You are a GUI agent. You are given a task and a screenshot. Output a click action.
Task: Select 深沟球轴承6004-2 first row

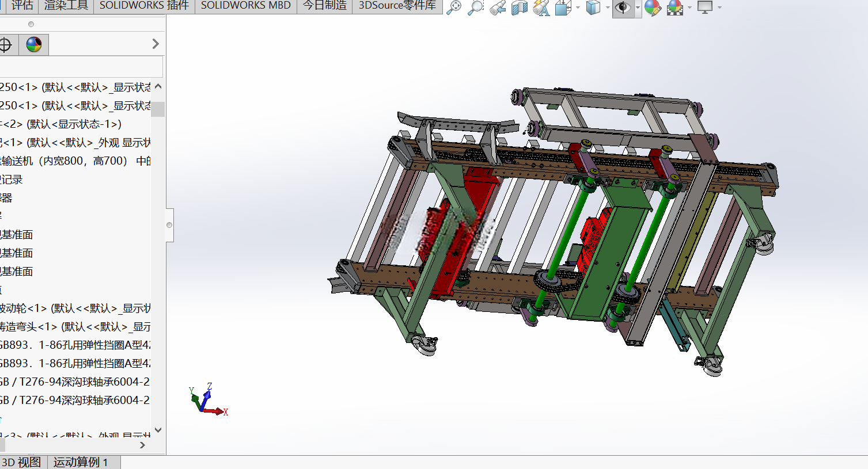(x=75, y=382)
